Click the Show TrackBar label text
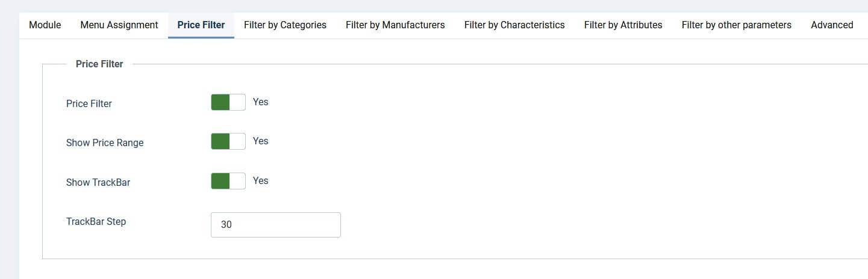Viewport: 868px width, 279px height. point(98,182)
